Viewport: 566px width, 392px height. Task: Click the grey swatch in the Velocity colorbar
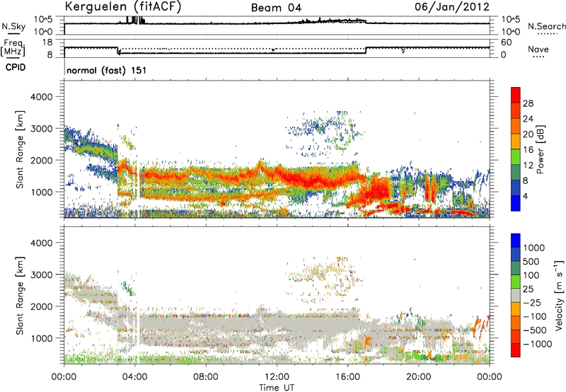click(x=516, y=295)
